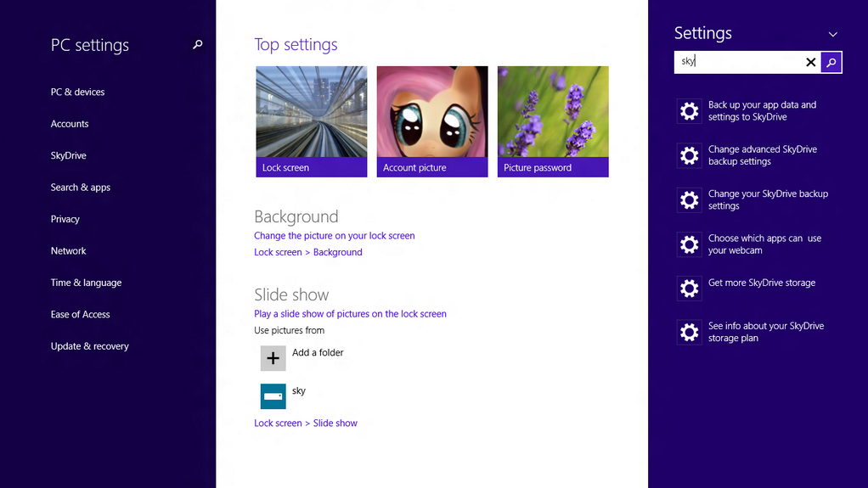Image resolution: width=868 pixels, height=488 pixels.
Task: Open Search & apps category
Action: (81, 187)
